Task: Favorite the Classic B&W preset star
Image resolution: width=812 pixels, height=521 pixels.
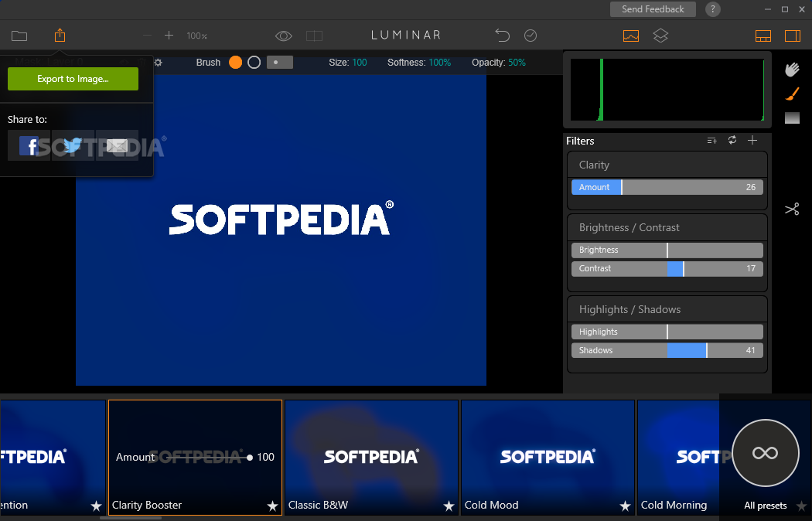Action: tap(449, 506)
